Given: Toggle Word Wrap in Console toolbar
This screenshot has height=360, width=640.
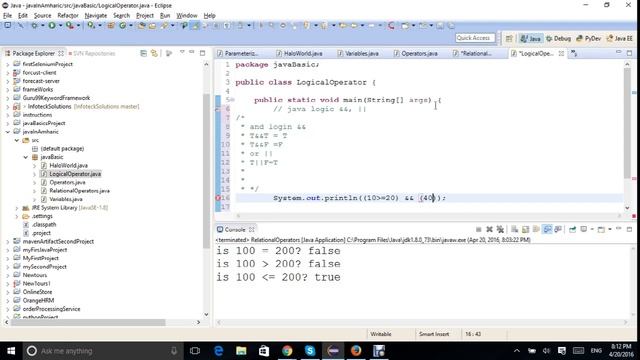Looking at the screenshot, I should (x=536, y=229).
